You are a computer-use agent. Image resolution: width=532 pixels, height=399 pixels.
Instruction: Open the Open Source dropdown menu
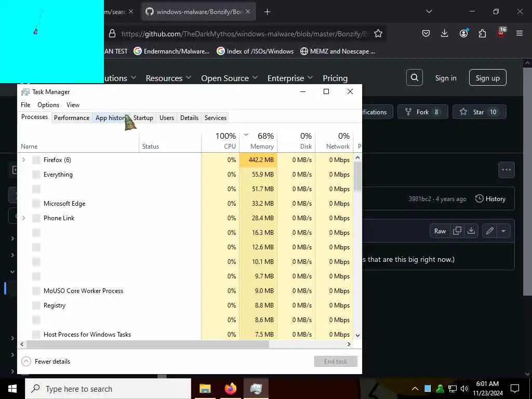pyautogui.click(x=229, y=78)
